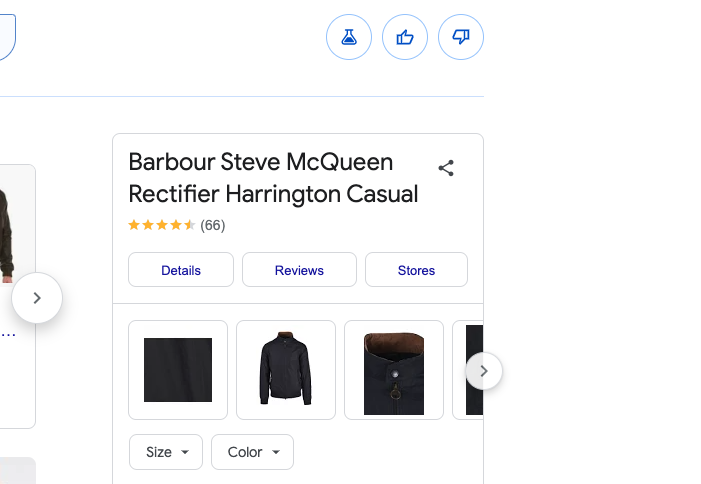701x484 pixels.
Task: Open the Stores tab
Action: (x=416, y=270)
